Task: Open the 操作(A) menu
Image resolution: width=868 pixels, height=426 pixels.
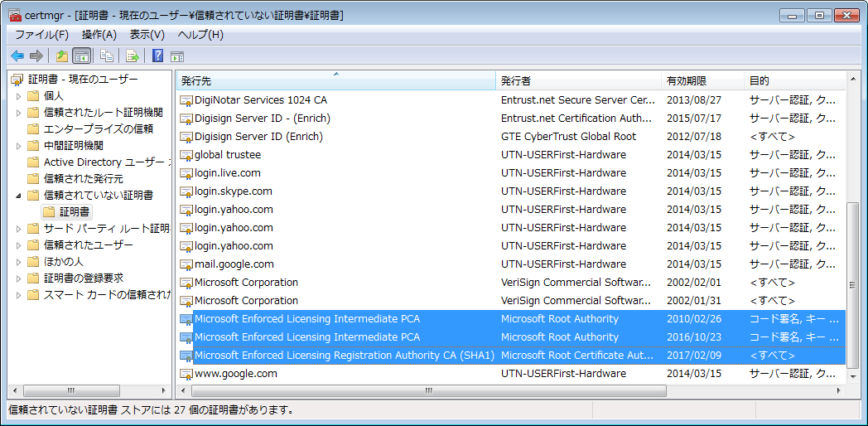Action: [99, 34]
